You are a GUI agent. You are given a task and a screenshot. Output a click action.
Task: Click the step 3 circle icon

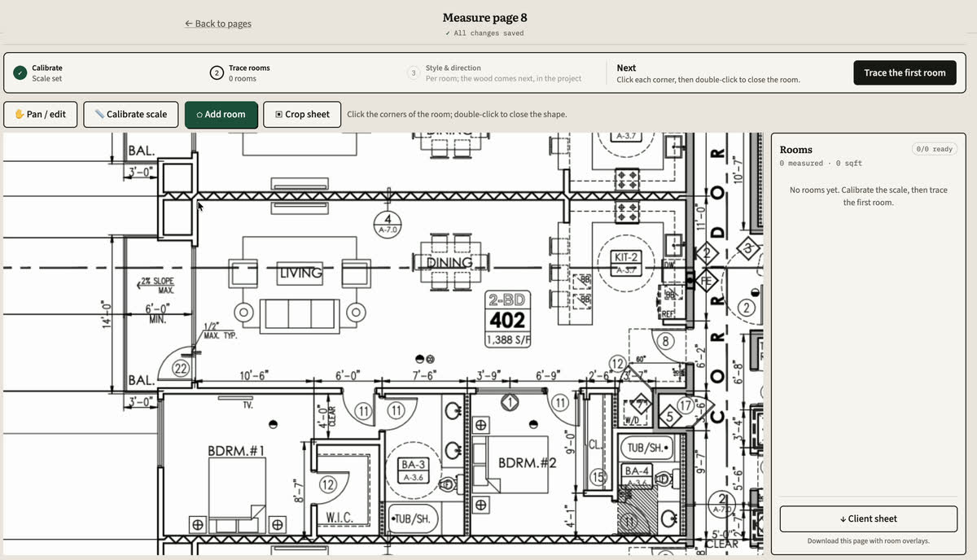coord(413,73)
